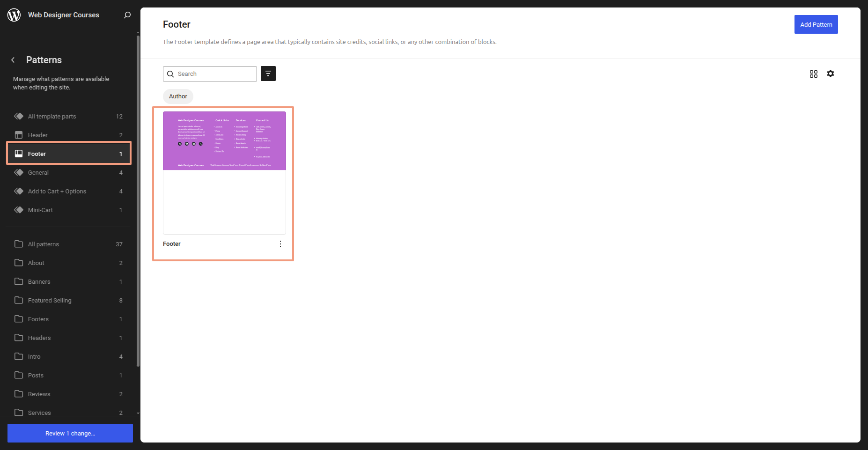
Task: Click the Mini-Cart template part icon
Action: click(x=19, y=210)
